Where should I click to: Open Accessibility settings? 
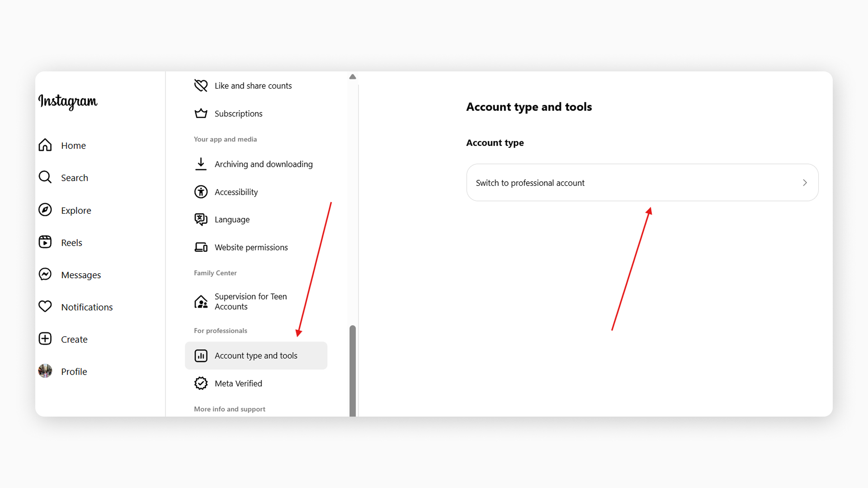[x=256, y=192]
